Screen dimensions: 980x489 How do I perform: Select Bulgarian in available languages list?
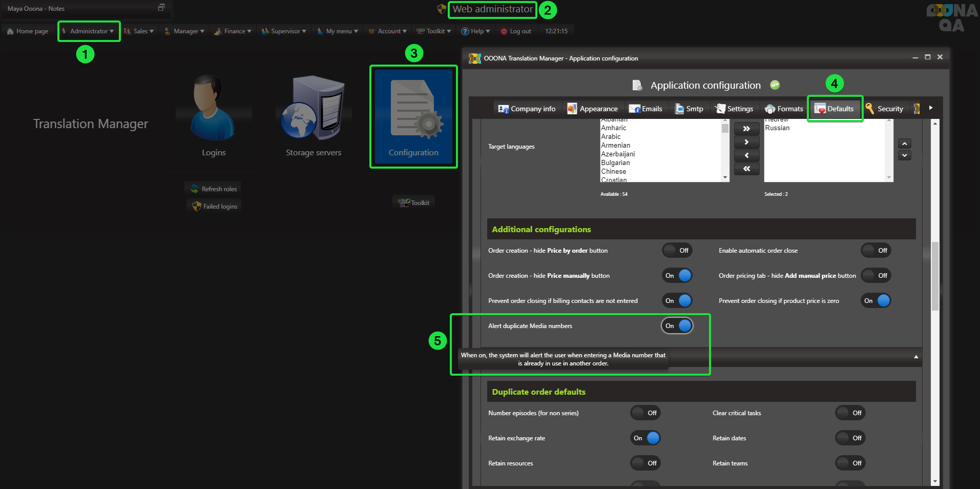(615, 163)
